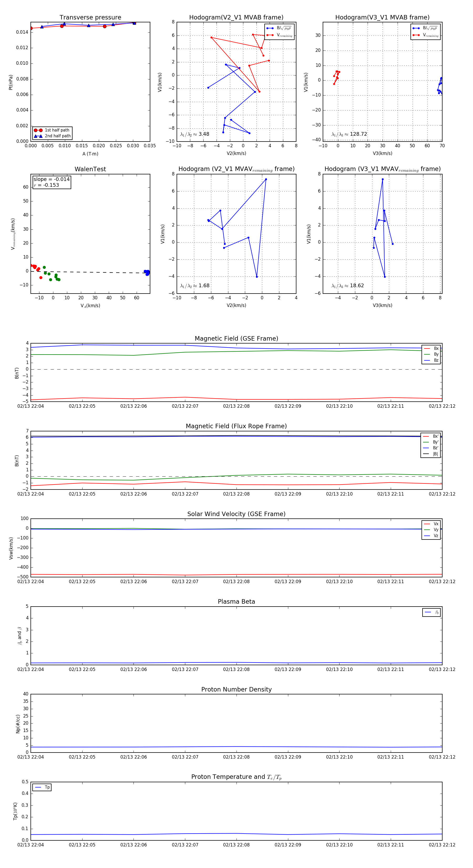
Task: Click the '02/13 22:04' tick under the GSE magnetic field panel
Action: tap(31, 406)
